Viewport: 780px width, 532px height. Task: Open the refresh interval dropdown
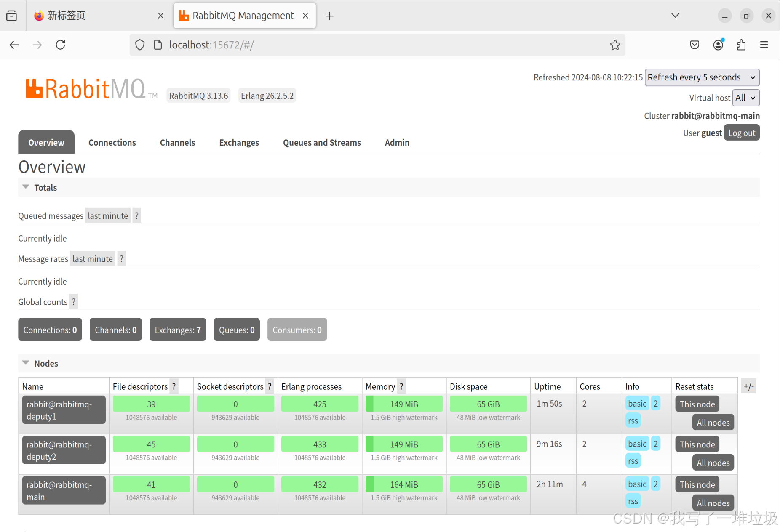click(702, 77)
